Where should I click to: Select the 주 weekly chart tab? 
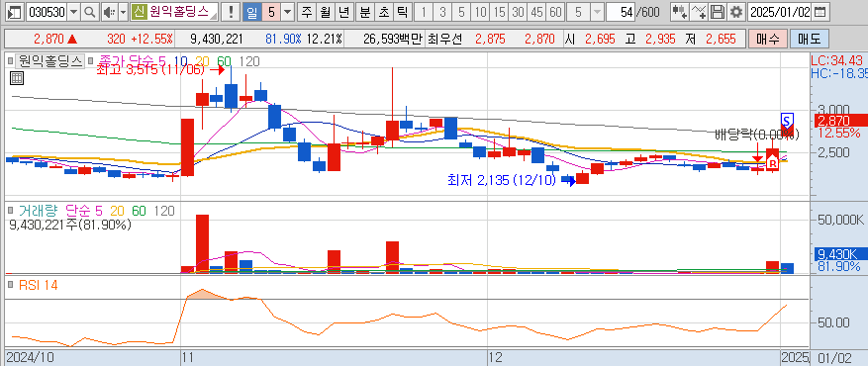pos(306,12)
